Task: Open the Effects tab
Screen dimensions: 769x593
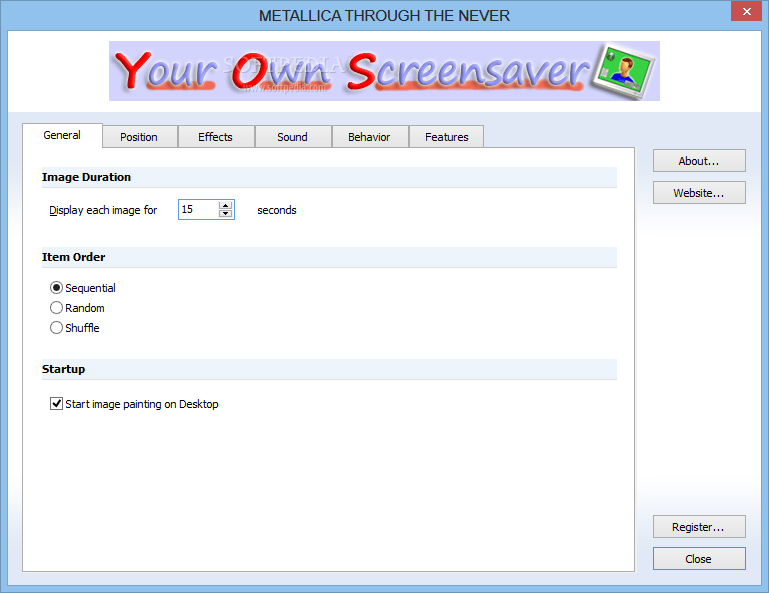Action: coord(216,137)
